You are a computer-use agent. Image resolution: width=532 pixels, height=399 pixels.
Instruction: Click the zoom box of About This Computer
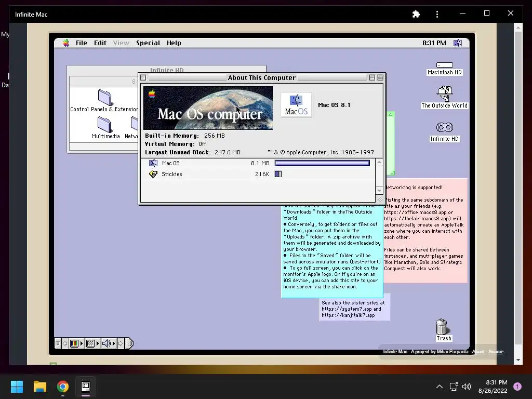pyautogui.click(x=372, y=78)
